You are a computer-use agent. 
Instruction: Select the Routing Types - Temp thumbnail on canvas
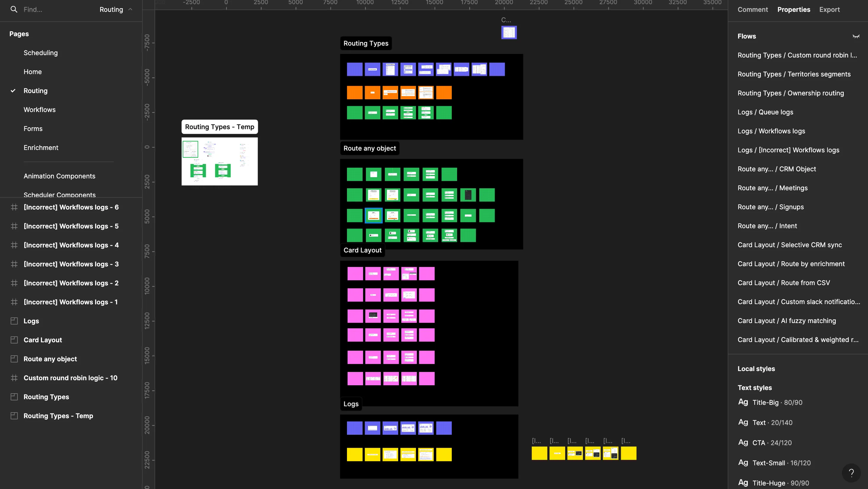tap(219, 161)
